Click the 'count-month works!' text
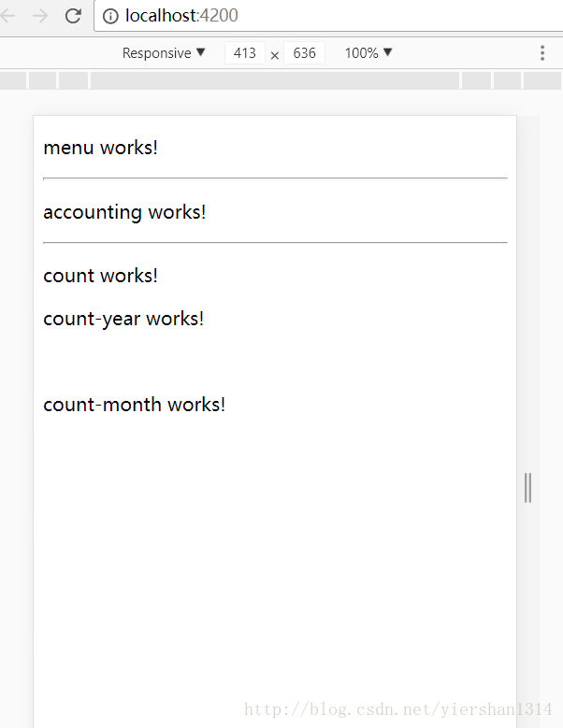563x728 pixels. [x=135, y=405]
